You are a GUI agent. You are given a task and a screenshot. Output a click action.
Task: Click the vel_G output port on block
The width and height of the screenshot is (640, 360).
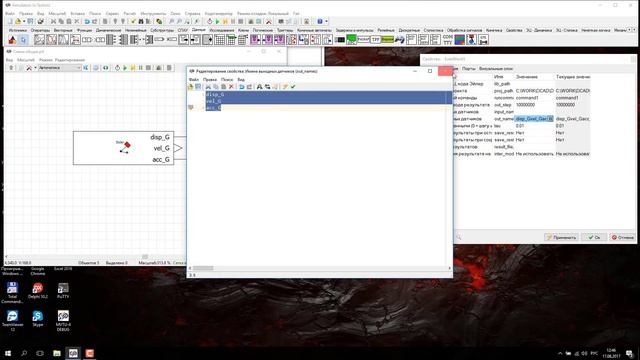coord(178,148)
